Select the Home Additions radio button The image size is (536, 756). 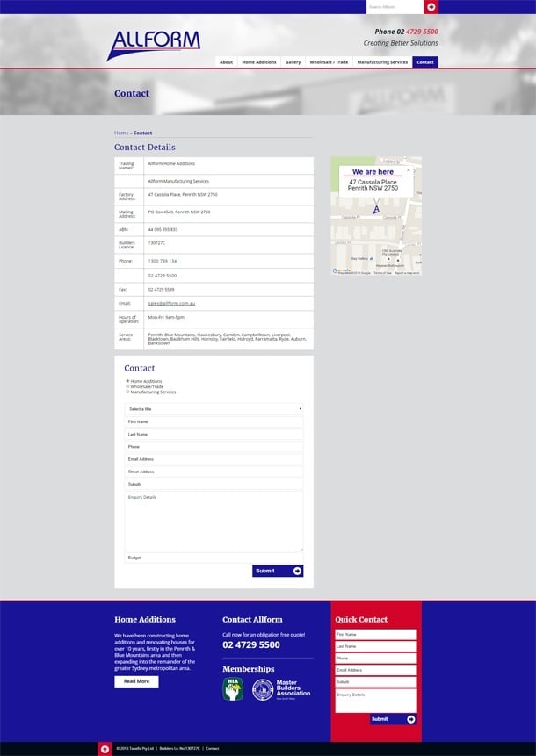tap(127, 381)
